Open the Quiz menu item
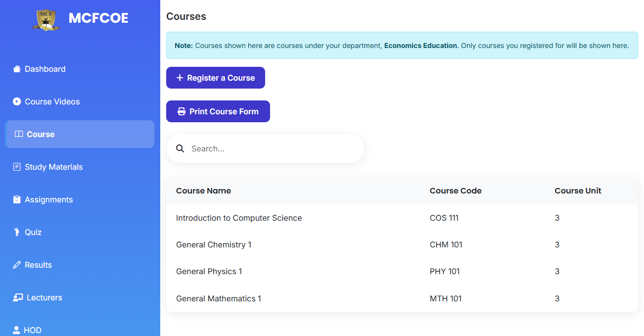Viewport: 644px width, 336px height. click(33, 232)
